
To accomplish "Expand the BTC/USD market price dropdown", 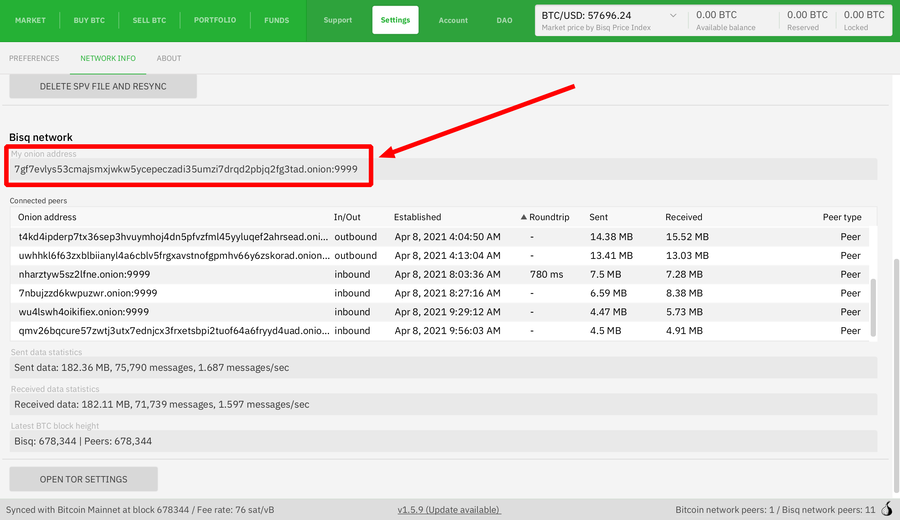I will pos(671,16).
